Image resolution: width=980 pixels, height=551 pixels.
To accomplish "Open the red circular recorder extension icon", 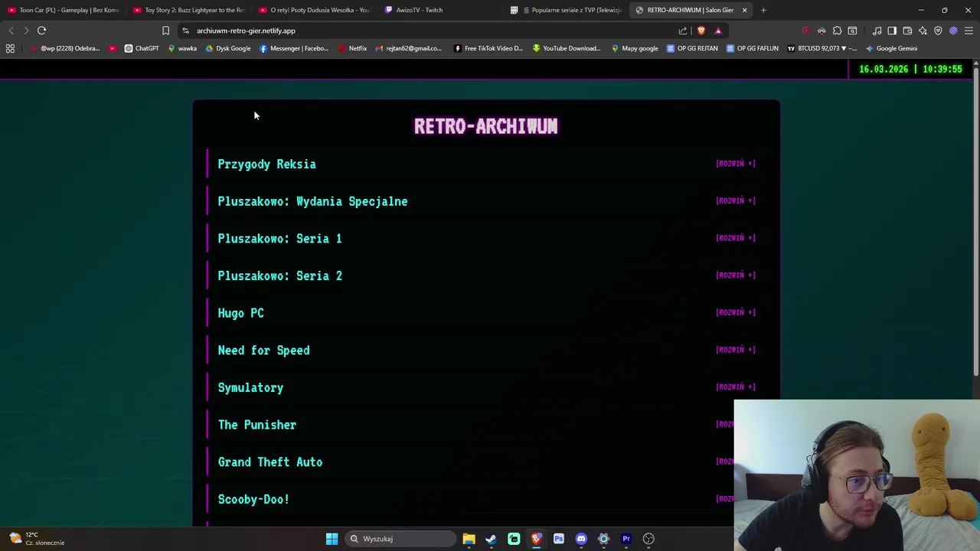I will point(805,31).
